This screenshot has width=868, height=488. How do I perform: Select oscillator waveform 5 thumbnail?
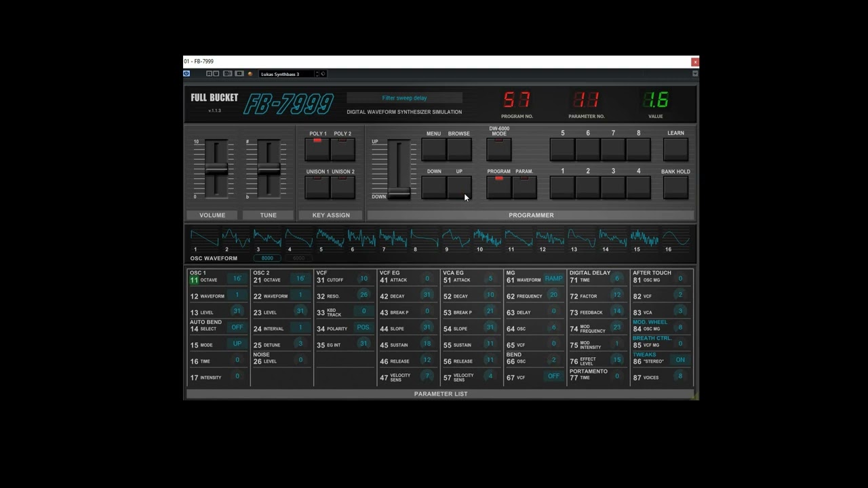pyautogui.click(x=330, y=239)
